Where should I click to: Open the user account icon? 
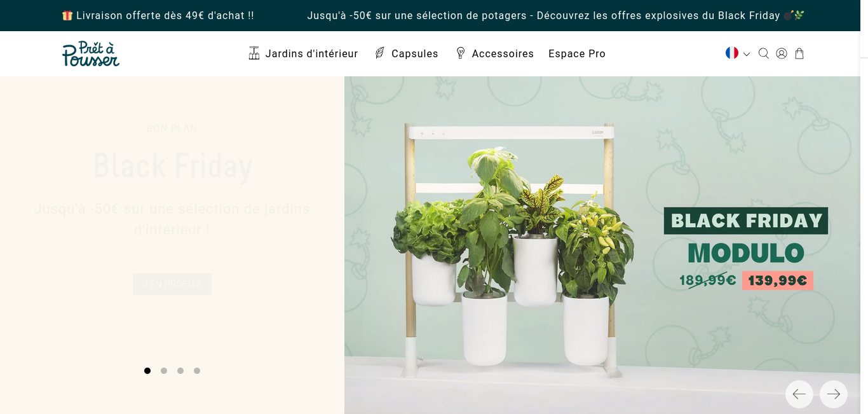tap(782, 53)
